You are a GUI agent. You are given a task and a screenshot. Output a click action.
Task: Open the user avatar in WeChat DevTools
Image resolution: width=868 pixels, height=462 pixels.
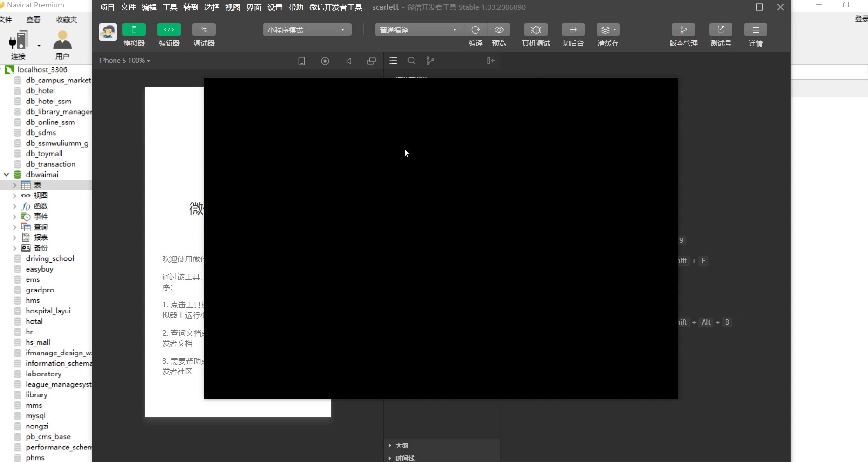click(x=108, y=32)
